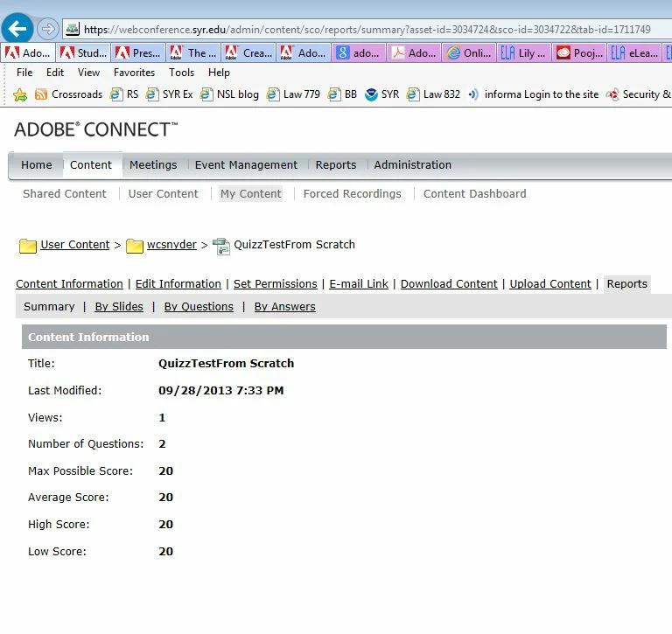Switch to the Stud... browser tab

pyautogui.click(x=84, y=52)
